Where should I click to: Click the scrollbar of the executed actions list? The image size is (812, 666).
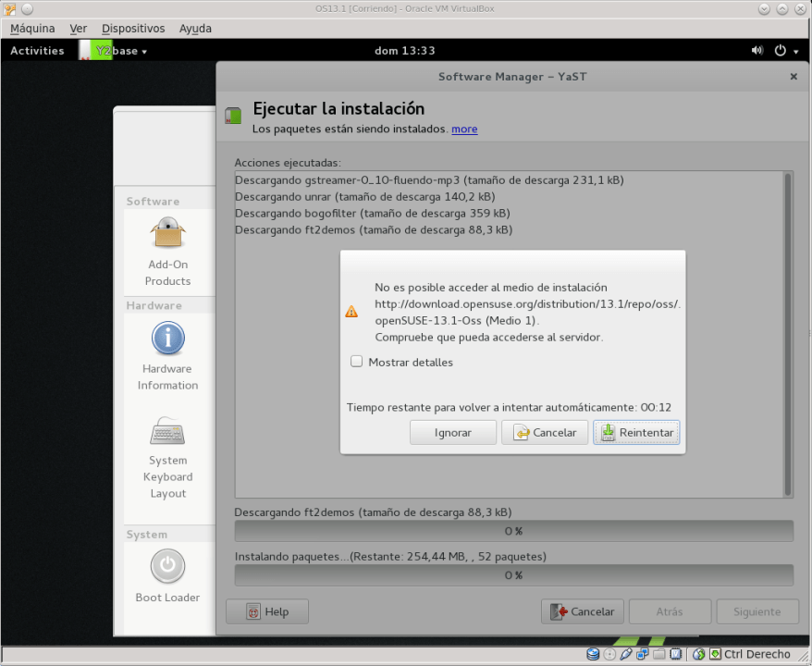787,333
